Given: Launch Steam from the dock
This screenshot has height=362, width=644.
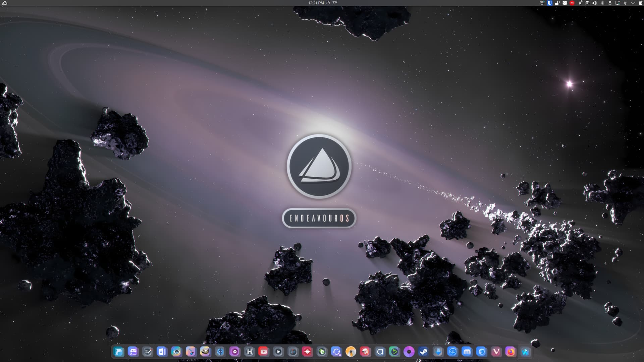Looking at the screenshot, I should [423, 352].
